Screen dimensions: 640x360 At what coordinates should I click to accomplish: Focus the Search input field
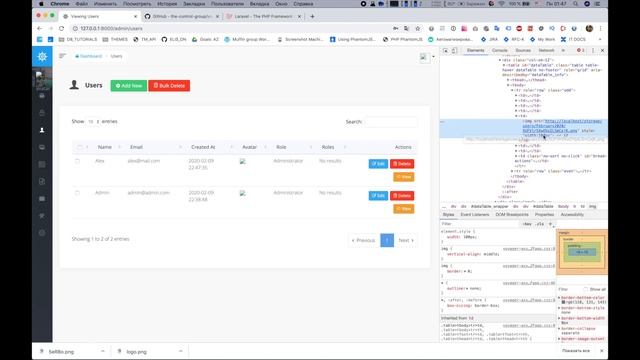point(391,122)
